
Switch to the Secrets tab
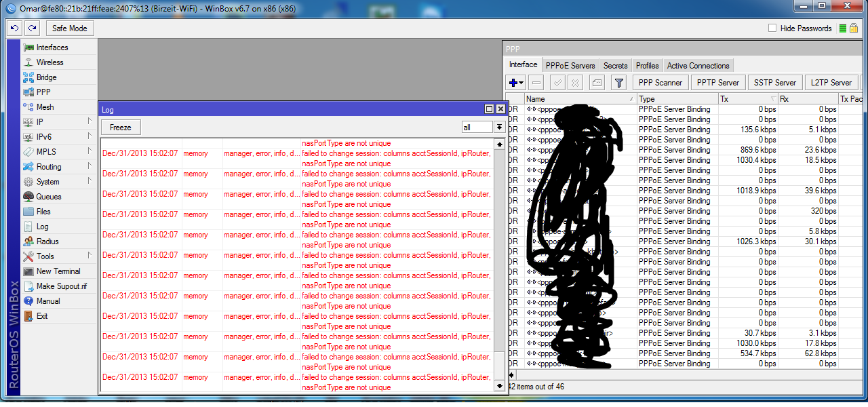[x=616, y=66]
